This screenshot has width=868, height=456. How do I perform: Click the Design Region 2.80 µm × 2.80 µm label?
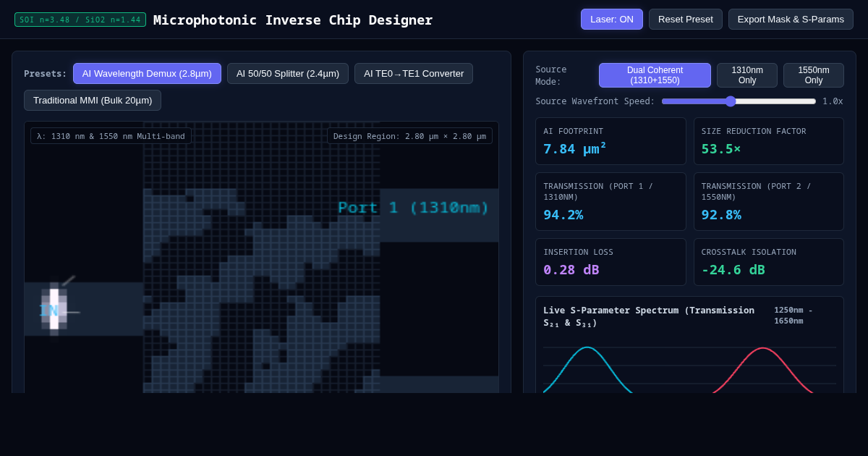point(409,136)
